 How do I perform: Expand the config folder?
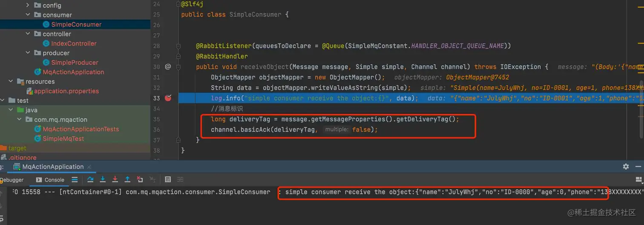click(28, 5)
